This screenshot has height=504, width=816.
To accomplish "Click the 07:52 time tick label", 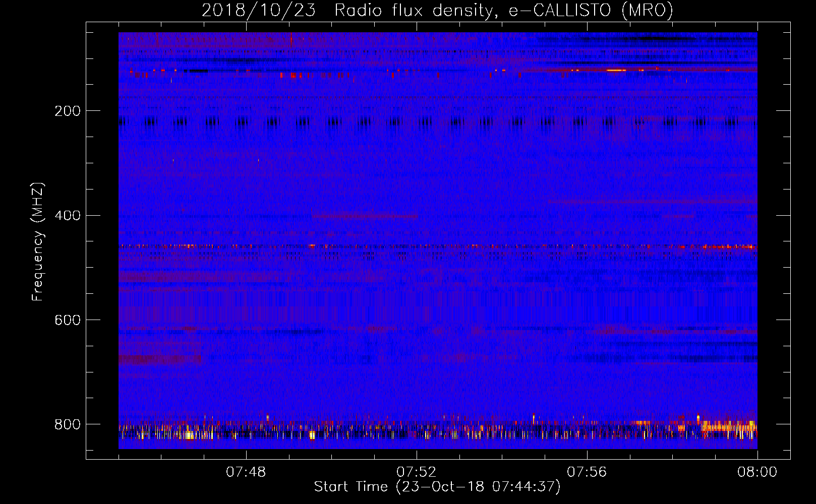I will pyautogui.click(x=417, y=472).
